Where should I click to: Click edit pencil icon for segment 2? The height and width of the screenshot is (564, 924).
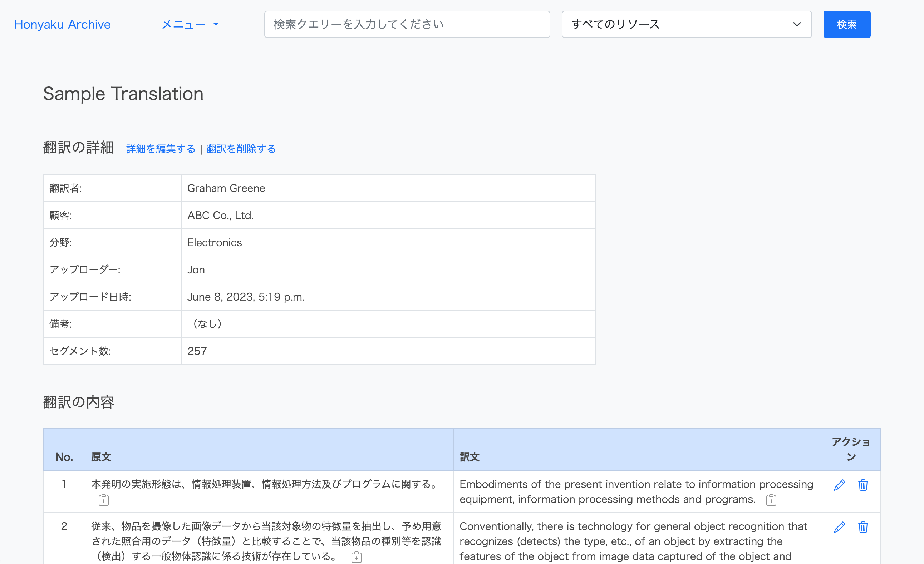click(x=839, y=527)
